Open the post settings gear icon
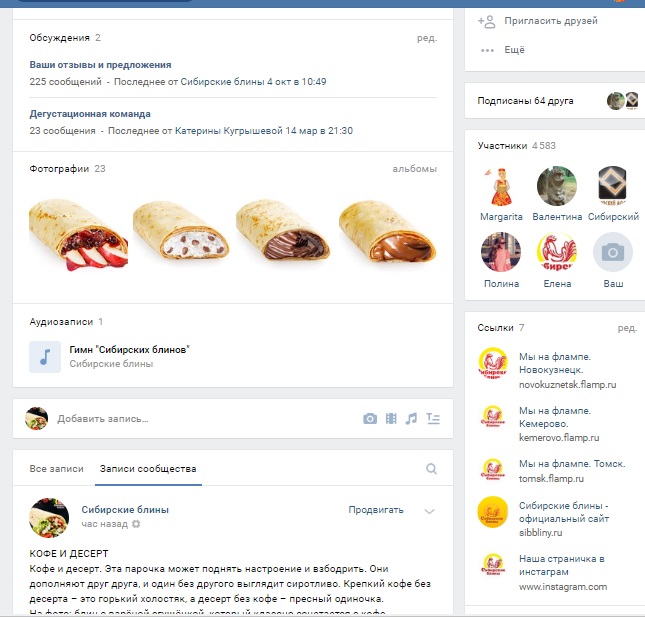645x617 pixels. point(136,524)
